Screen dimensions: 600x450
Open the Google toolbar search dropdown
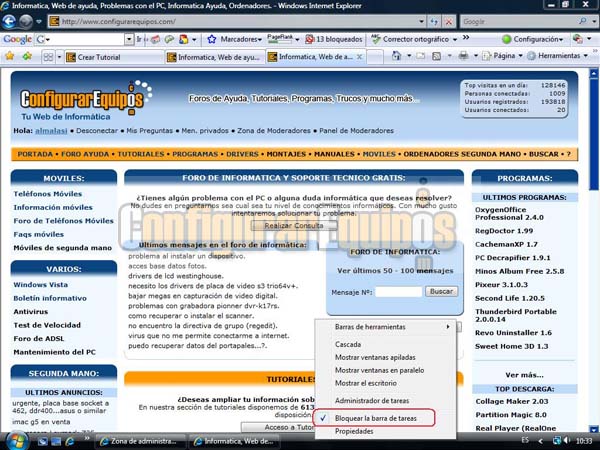coord(129,39)
